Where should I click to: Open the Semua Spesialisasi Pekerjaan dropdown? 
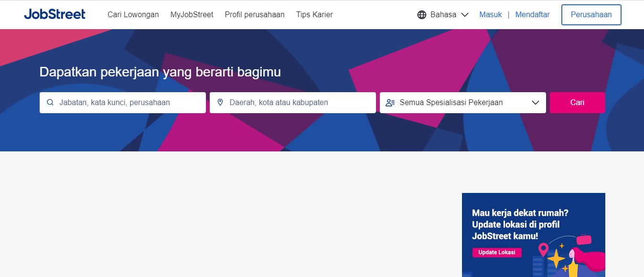click(463, 103)
